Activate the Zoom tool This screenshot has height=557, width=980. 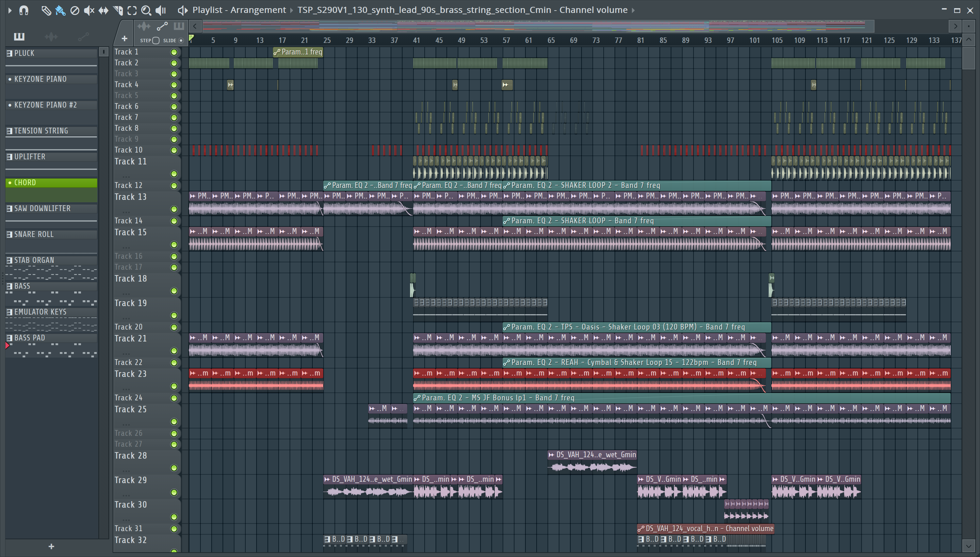click(x=146, y=10)
